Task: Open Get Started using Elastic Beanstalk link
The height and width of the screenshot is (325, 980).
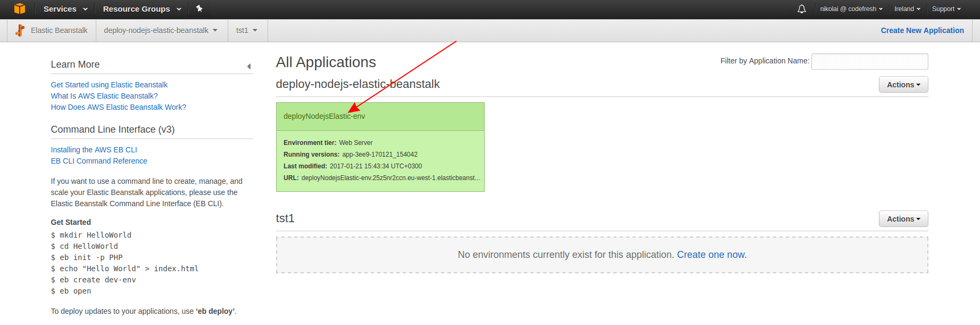Action: (109, 85)
